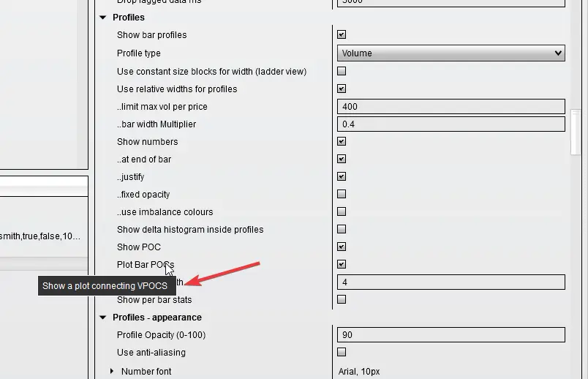Open the Profile type dropdown
The height and width of the screenshot is (379, 588).
coord(451,53)
